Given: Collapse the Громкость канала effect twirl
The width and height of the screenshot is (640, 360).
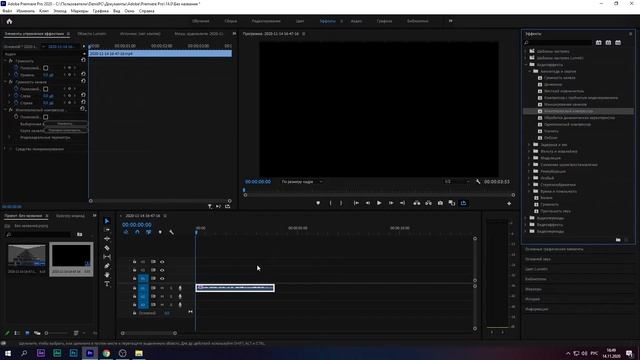Looking at the screenshot, I should [x=6, y=82].
